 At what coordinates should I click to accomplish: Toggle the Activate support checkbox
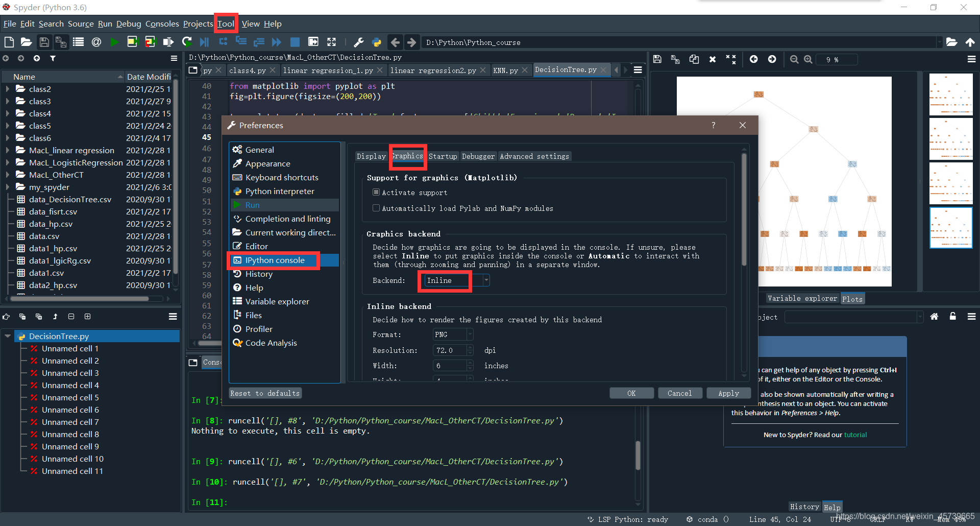pos(376,192)
